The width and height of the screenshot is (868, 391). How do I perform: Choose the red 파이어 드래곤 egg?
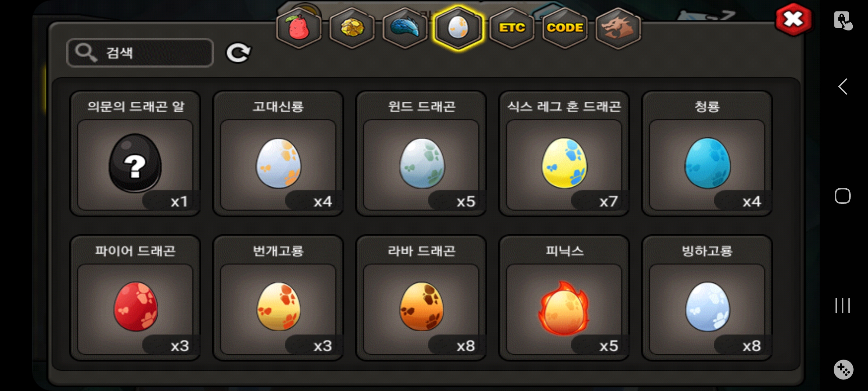[x=135, y=298]
